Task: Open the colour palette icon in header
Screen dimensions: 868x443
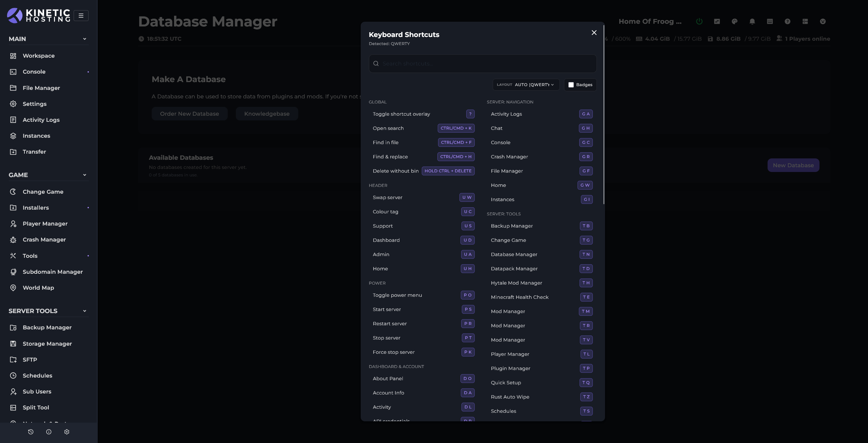Action: tap(734, 21)
